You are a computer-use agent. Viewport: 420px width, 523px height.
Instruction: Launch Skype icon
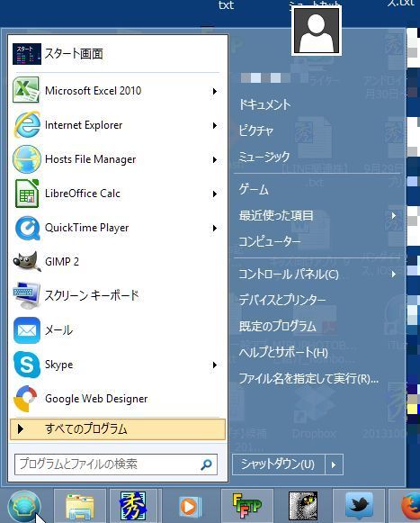(27, 365)
